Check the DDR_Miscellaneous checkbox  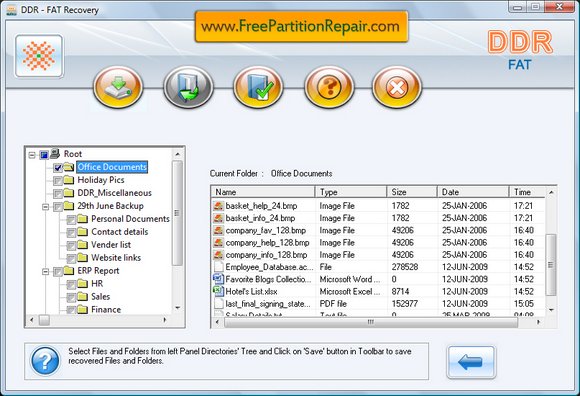pyautogui.click(x=58, y=194)
